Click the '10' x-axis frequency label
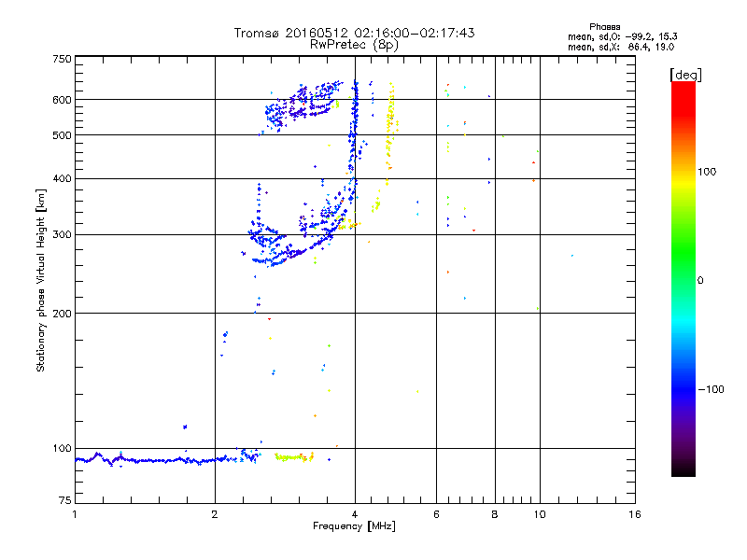 click(x=540, y=514)
